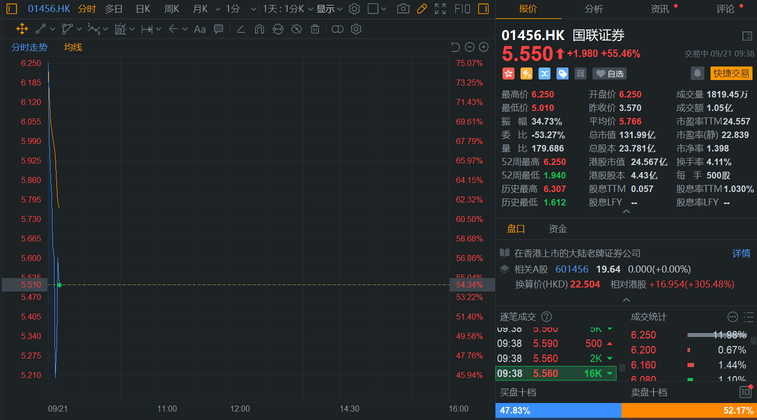
Task: Hide all drawings with eye-slash icon
Action: (x=296, y=29)
